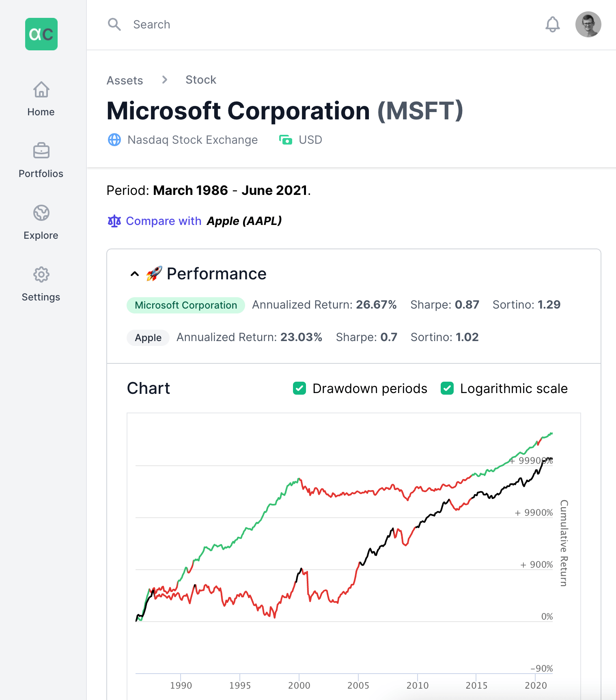Image resolution: width=616 pixels, height=700 pixels.
Task: Click the Microsoft Corporation green badge
Action: pos(186,305)
